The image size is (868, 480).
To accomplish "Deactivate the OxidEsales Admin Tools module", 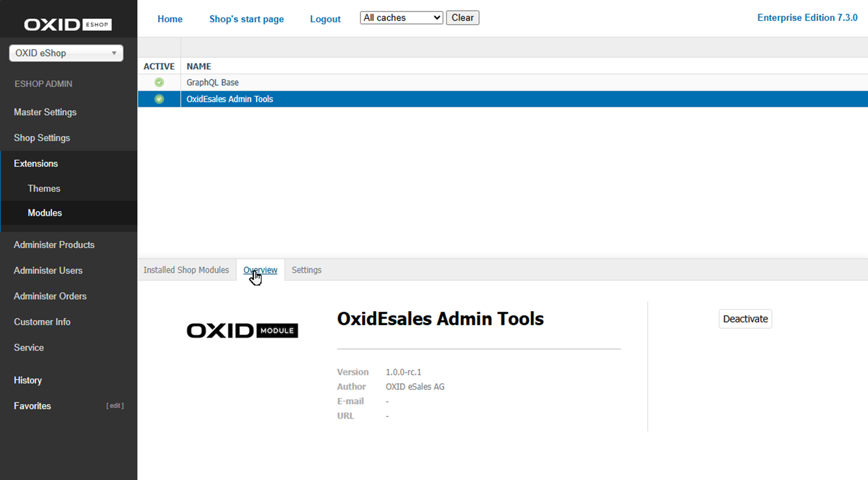I will tap(745, 319).
